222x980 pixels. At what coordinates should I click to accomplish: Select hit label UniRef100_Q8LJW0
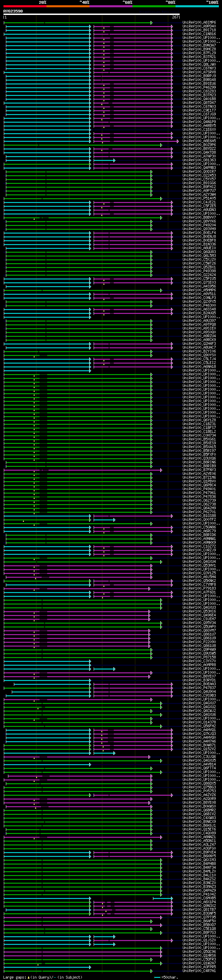[x=199, y=65]
